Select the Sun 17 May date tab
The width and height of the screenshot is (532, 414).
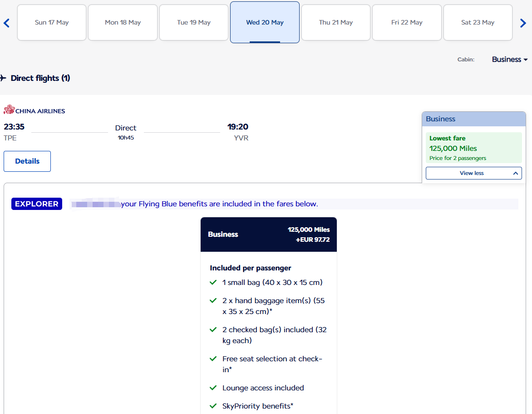pyautogui.click(x=52, y=23)
